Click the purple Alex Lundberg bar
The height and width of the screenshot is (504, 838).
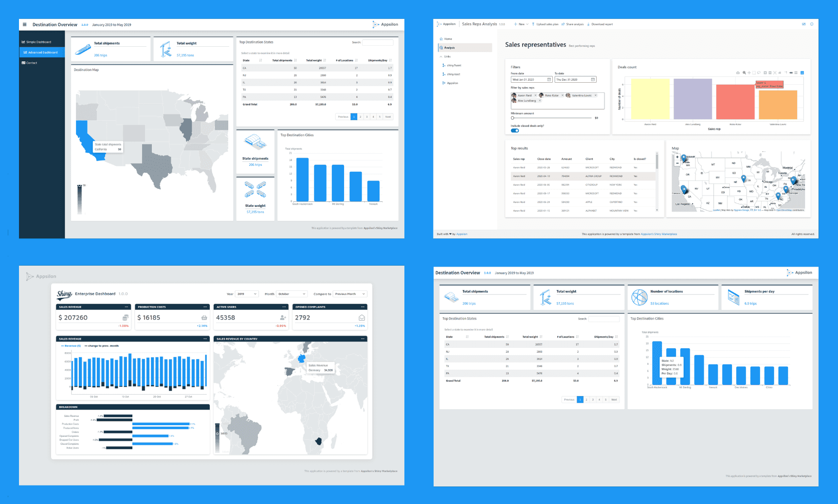click(x=693, y=99)
